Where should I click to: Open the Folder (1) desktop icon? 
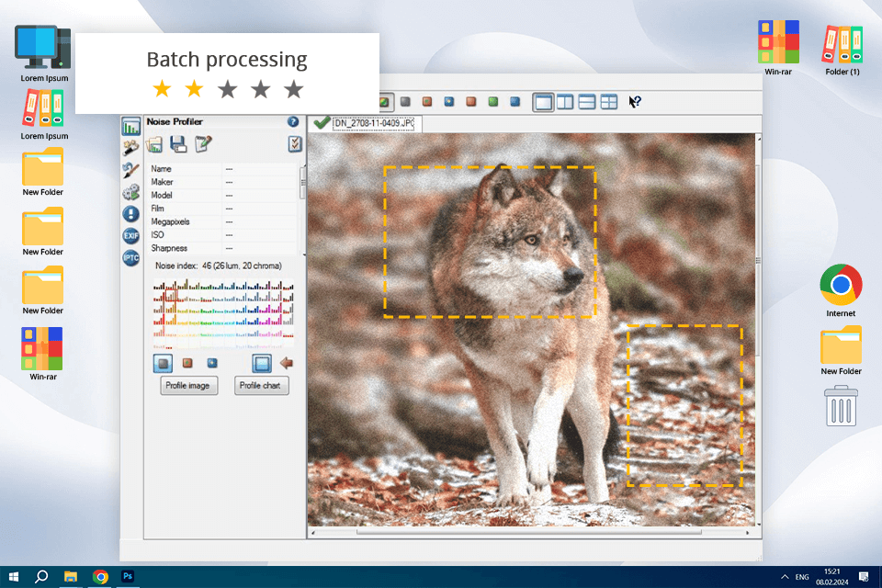(x=842, y=50)
